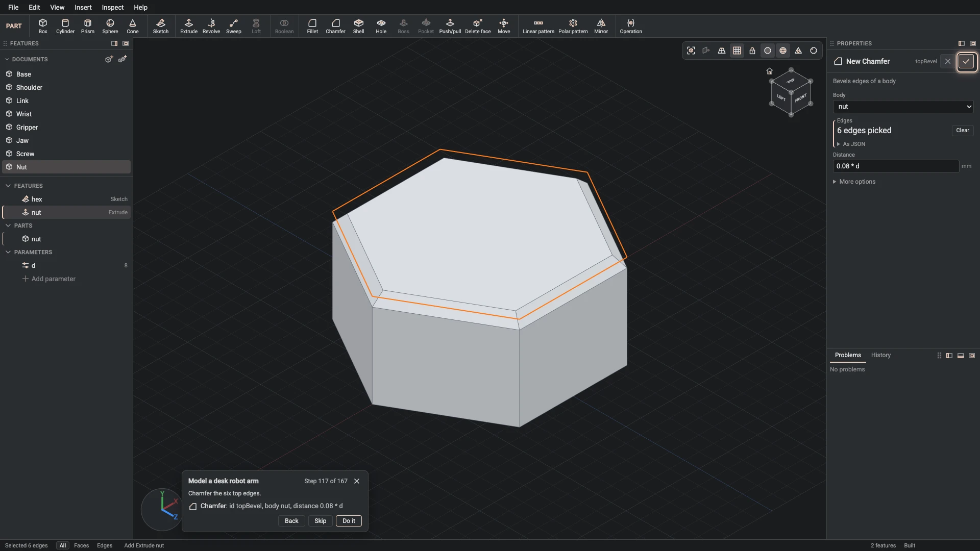Choose the Extrude tool
Viewport: 980px width, 551px height.
click(189, 26)
